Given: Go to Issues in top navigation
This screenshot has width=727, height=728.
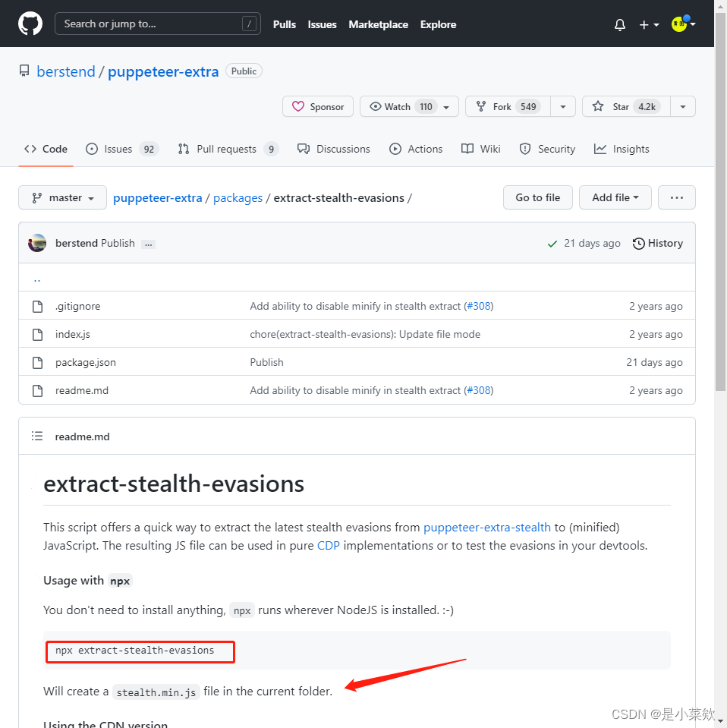Looking at the screenshot, I should 322,24.
